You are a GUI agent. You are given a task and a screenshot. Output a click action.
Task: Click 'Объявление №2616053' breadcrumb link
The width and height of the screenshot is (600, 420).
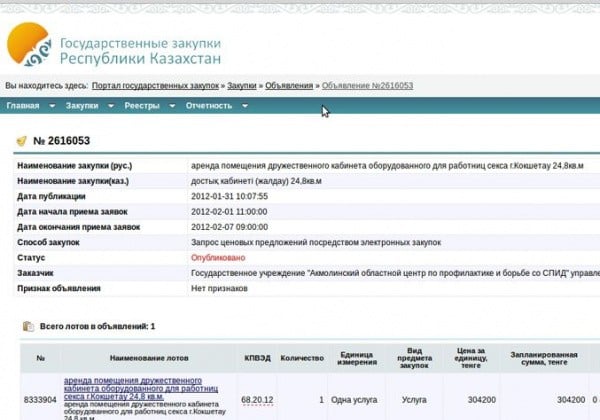coord(367,86)
